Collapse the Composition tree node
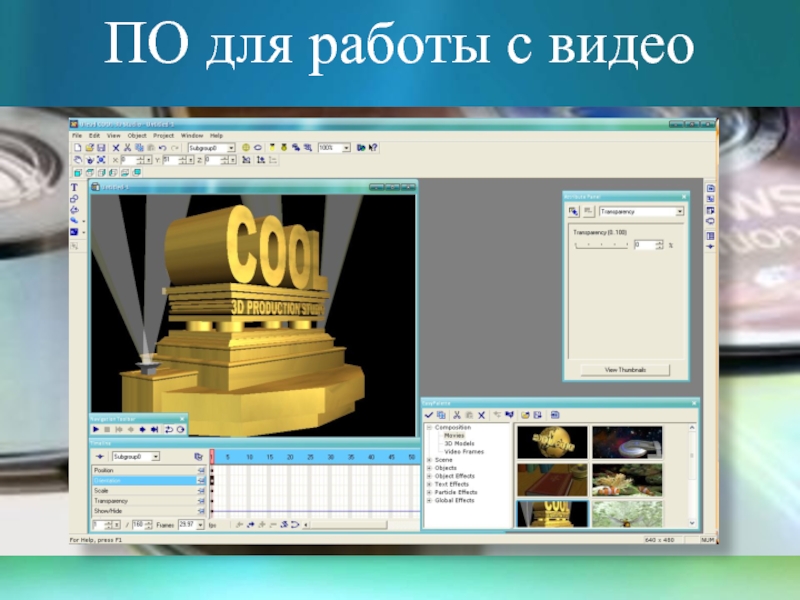 pos(429,428)
